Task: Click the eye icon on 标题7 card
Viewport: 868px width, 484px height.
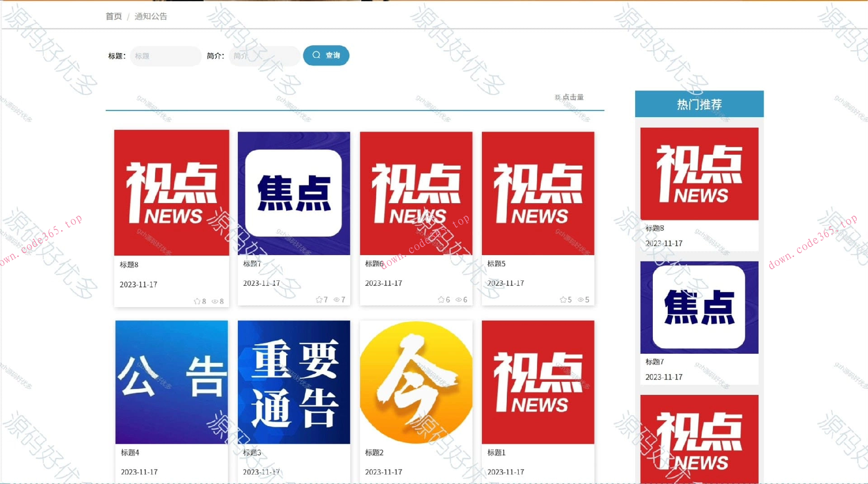Action: pos(337,299)
